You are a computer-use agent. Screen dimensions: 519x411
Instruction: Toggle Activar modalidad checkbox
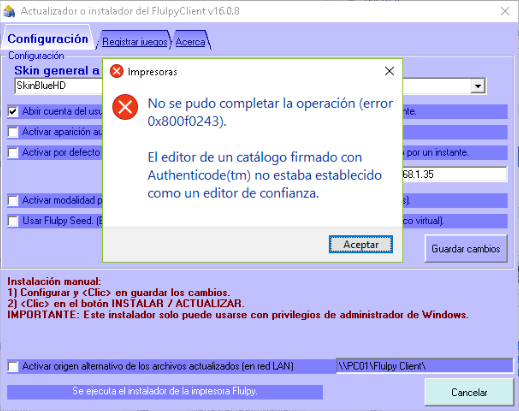(x=13, y=201)
